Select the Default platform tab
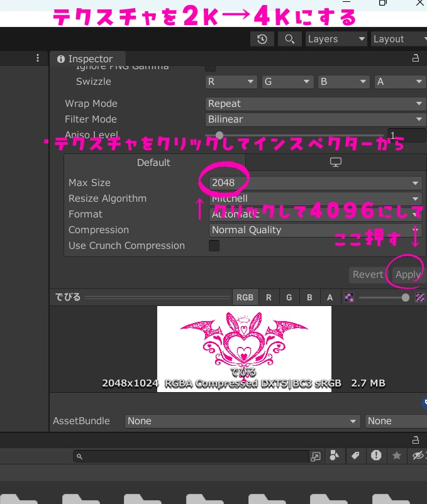 154,163
